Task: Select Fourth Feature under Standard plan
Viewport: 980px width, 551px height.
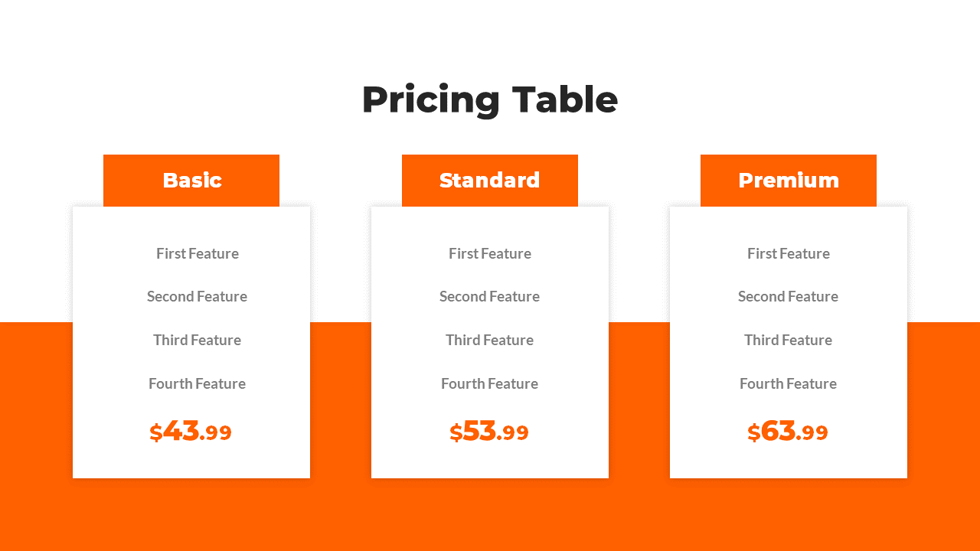Action: (489, 383)
